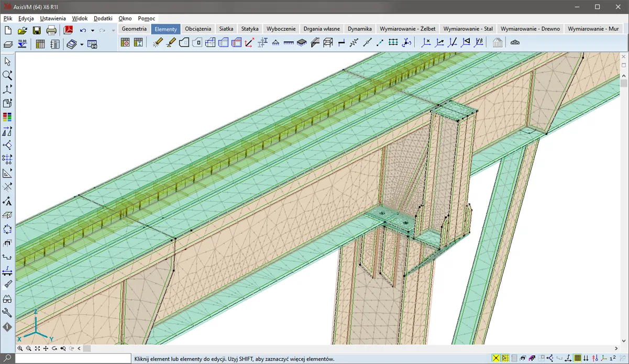Screen dimensions: 629x364
Task: Click the color legend swatch icon in sidebar
Action: [x=7, y=117]
